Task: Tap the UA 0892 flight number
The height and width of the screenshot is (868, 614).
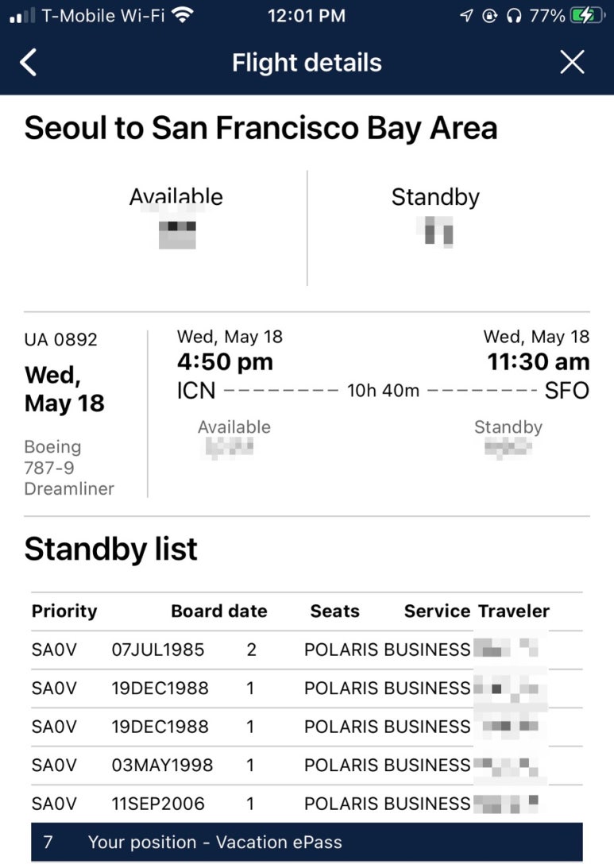Action: (x=61, y=339)
